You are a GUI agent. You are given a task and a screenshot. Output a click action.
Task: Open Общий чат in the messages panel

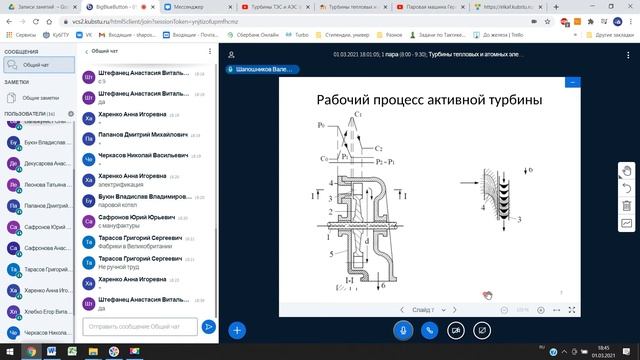(39, 65)
